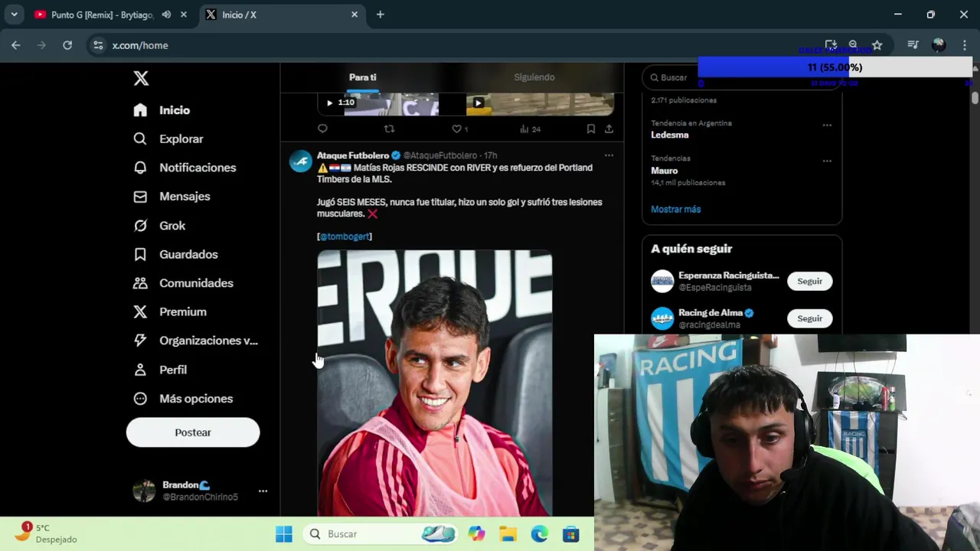Viewport: 980px width, 551px height.
Task: Bookmark the upper post
Action: (x=591, y=129)
